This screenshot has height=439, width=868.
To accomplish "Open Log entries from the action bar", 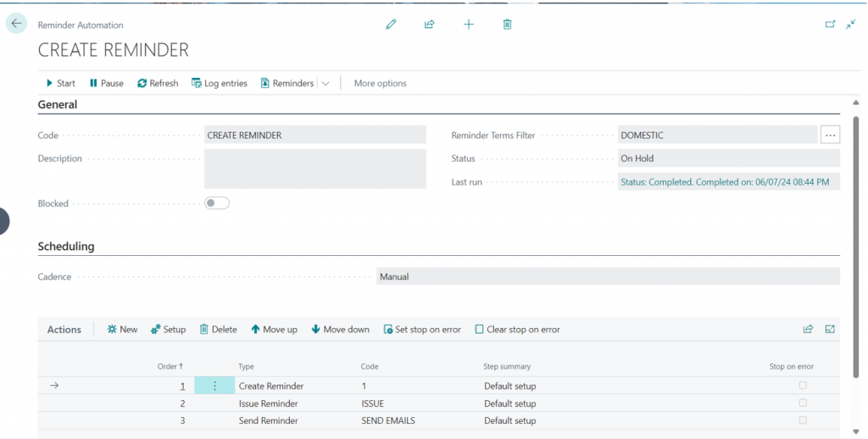I will pyautogui.click(x=220, y=84).
